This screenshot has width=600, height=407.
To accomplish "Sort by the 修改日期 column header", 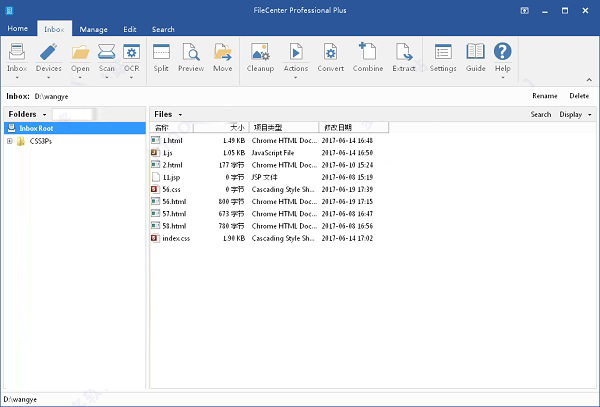I will pos(354,127).
